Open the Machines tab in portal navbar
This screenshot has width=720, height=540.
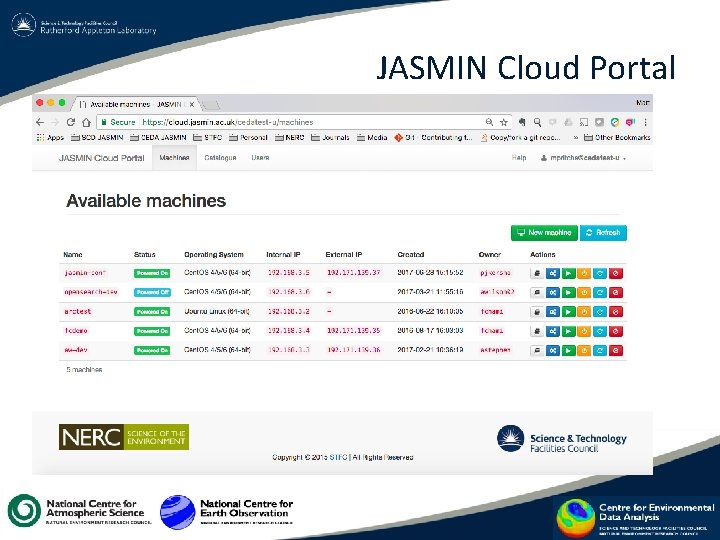[174, 158]
